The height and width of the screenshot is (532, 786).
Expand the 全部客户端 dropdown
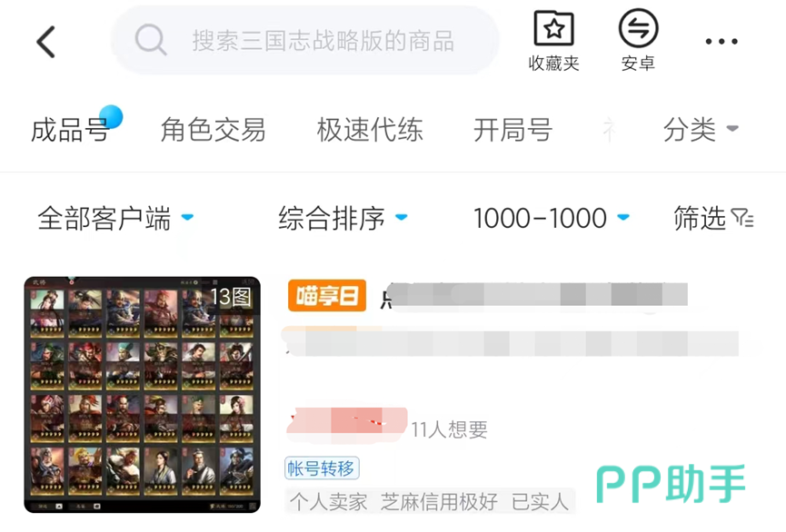(x=115, y=218)
